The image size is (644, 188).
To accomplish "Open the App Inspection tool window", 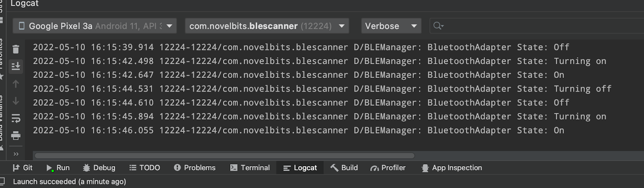I will 452,168.
